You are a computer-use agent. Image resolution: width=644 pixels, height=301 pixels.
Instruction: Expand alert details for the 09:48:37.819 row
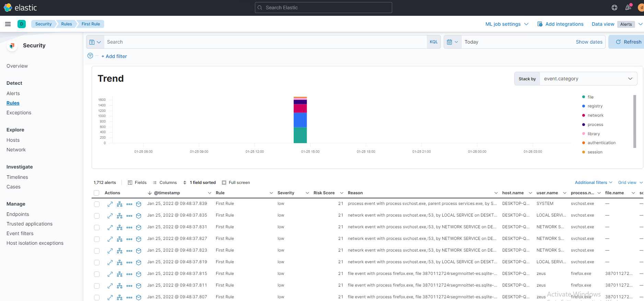(x=110, y=263)
